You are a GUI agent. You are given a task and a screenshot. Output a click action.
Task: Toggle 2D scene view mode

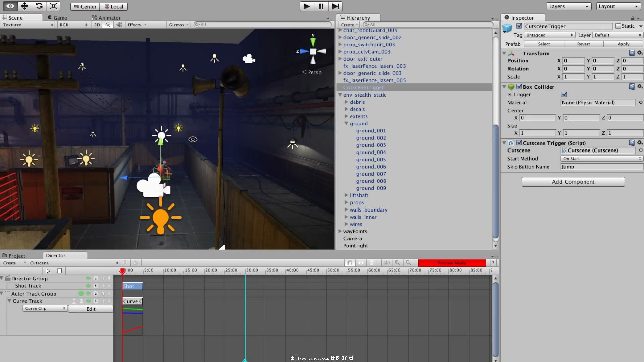(x=97, y=25)
